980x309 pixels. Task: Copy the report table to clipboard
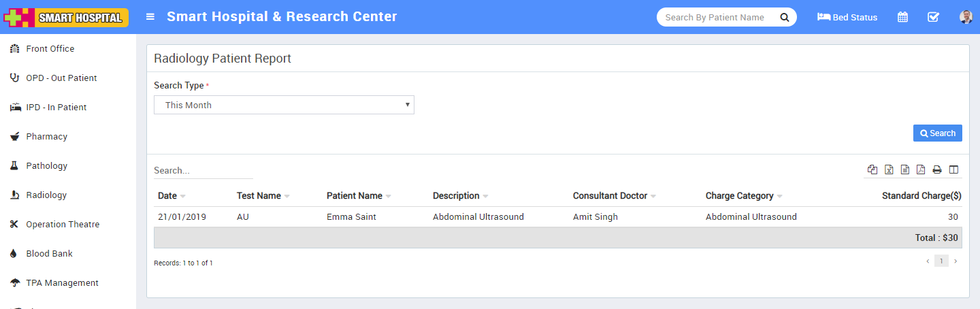[872, 169]
